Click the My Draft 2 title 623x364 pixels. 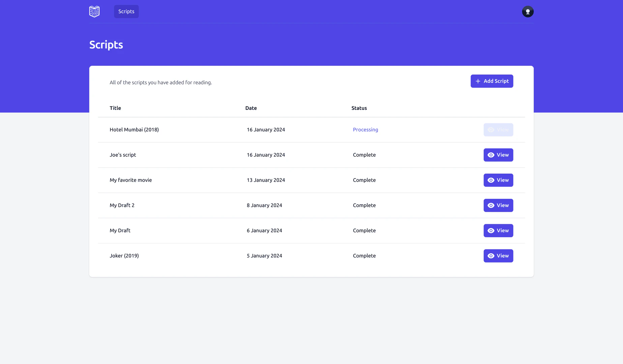coord(122,206)
